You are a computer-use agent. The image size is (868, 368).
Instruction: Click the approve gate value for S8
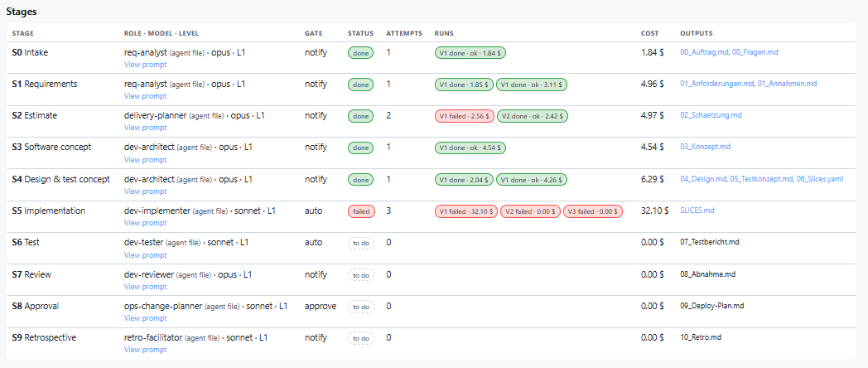[321, 306]
